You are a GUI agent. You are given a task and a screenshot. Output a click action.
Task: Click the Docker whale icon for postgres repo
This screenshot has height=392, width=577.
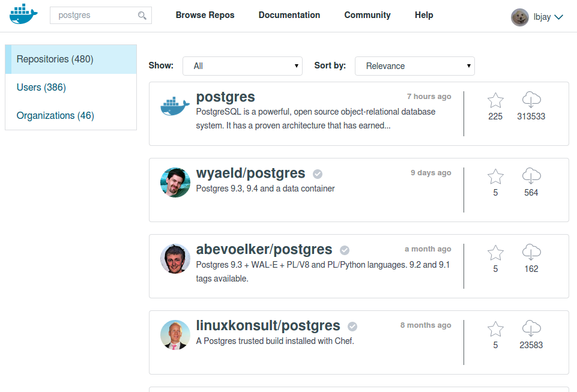(x=175, y=106)
